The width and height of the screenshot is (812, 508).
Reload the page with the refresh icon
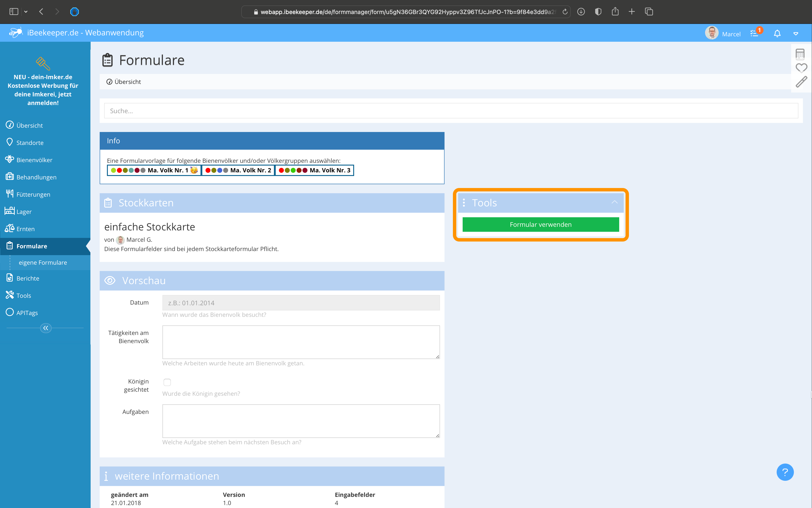point(565,12)
